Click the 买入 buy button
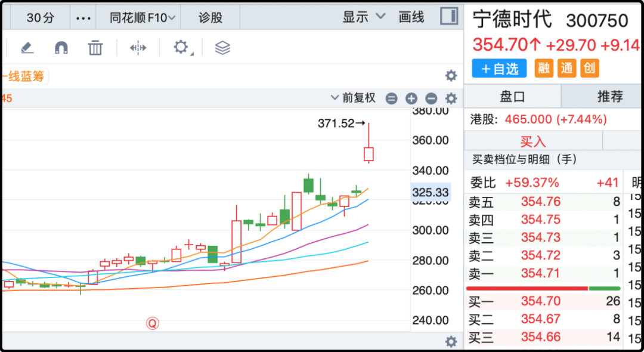 (533, 141)
